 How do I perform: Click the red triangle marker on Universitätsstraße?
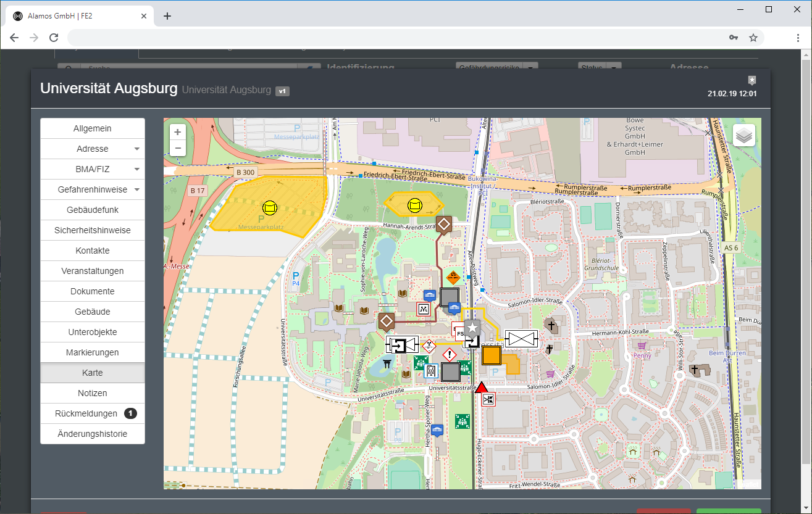[482, 386]
